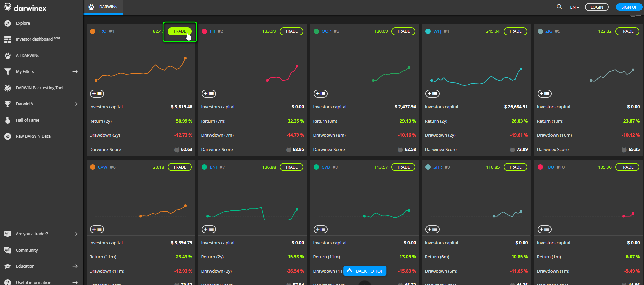The width and height of the screenshot is (644, 285).
Task: Open the Explore compass icon
Action: tap(8, 23)
